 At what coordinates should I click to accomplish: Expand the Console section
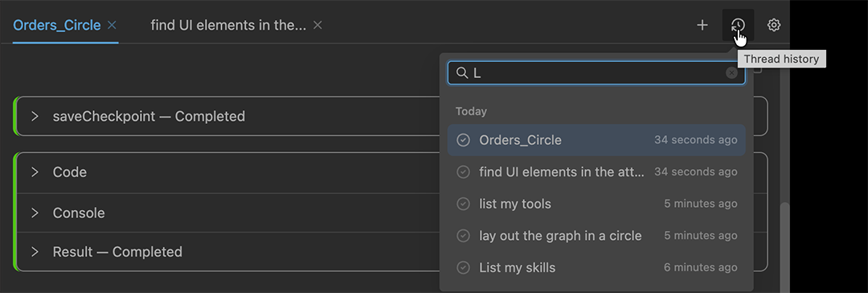click(x=35, y=213)
